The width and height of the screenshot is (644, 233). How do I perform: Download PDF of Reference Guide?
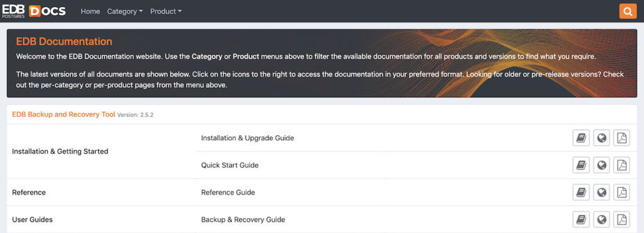click(x=622, y=192)
